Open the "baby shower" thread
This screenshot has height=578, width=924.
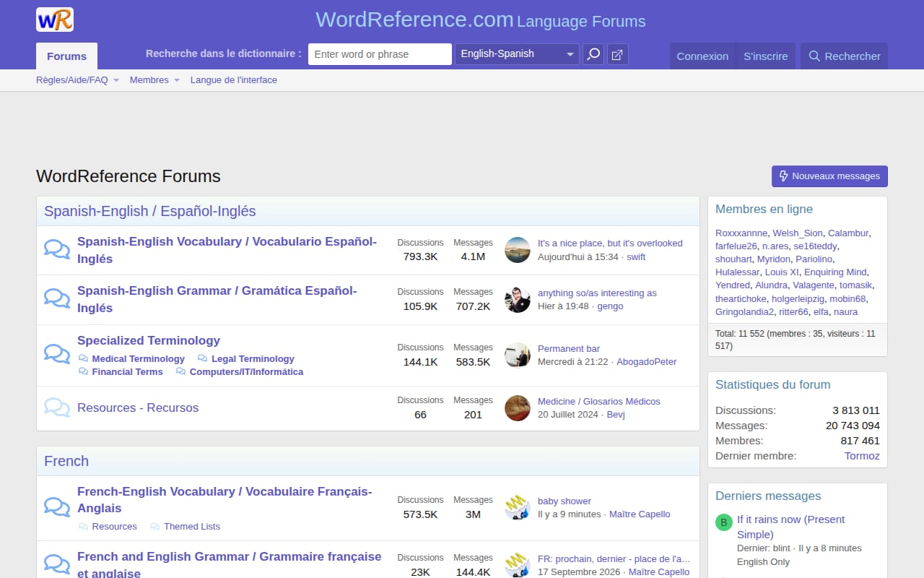(565, 501)
